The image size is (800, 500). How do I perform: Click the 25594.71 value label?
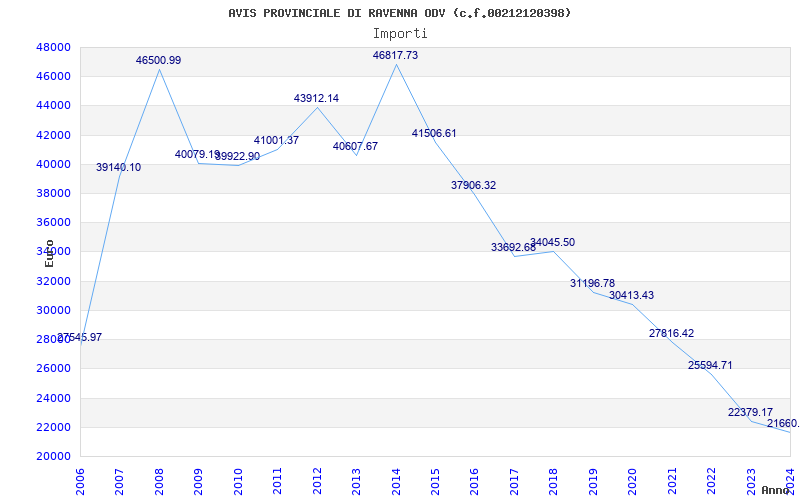pos(710,365)
